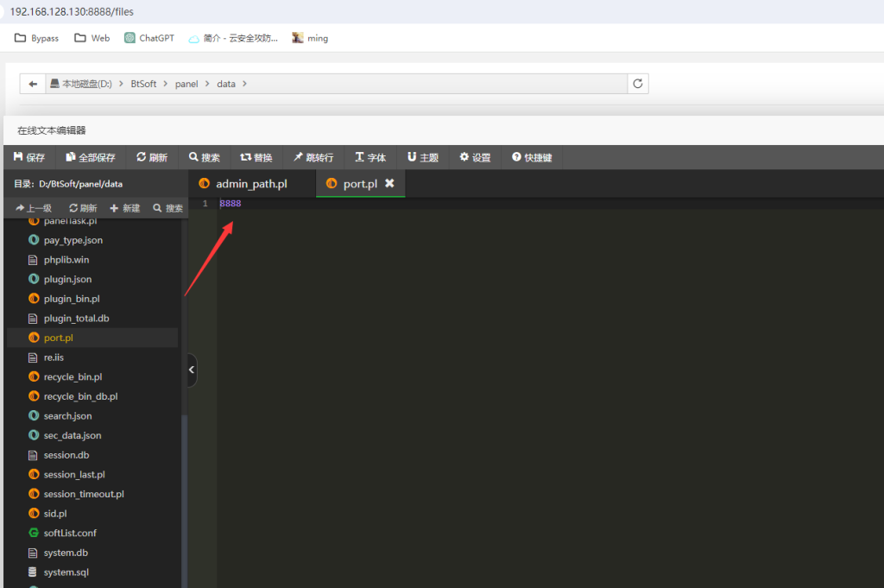The height and width of the screenshot is (588, 884).
Task: Open the Search (搜索) tool in toolbar
Action: (205, 157)
